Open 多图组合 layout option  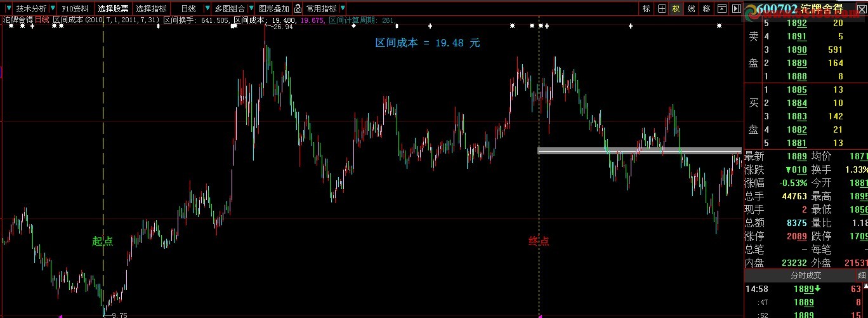(230, 9)
